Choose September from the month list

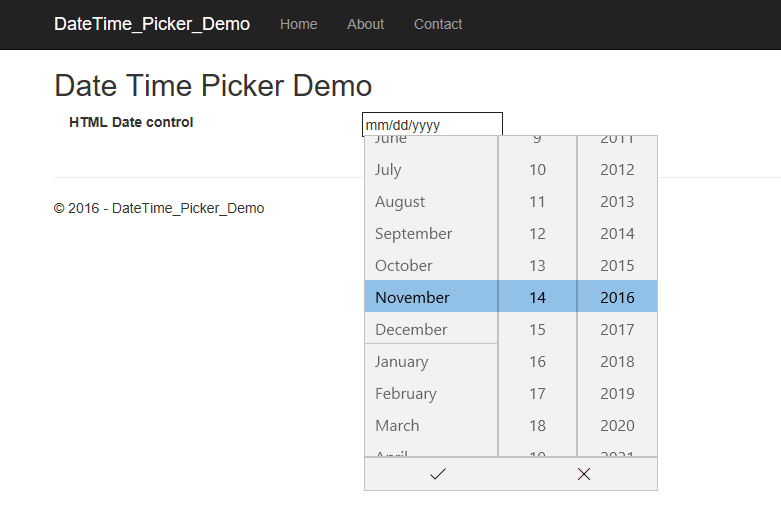(431, 234)
